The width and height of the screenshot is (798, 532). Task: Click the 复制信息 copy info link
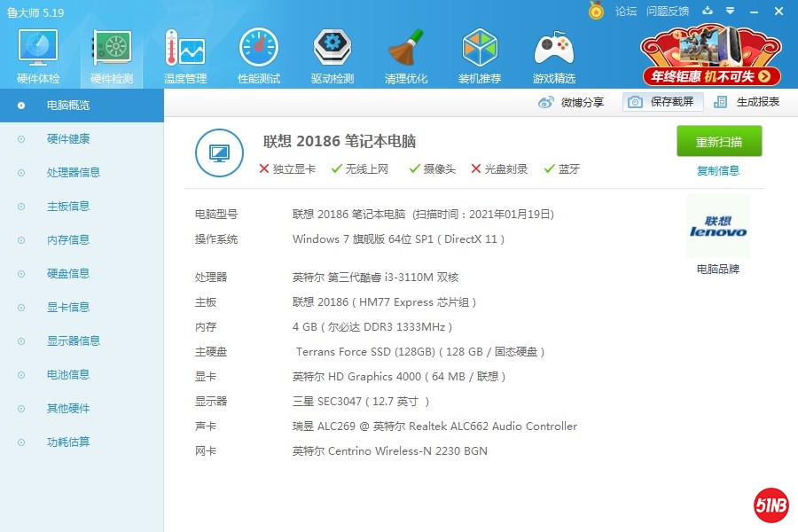tap(718, 171)
